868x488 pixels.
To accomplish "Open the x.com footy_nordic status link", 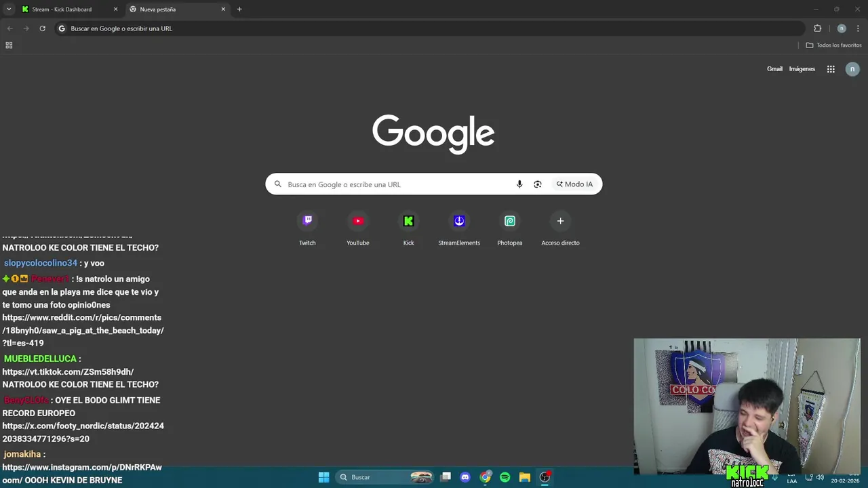I will [x=83, y=432].
